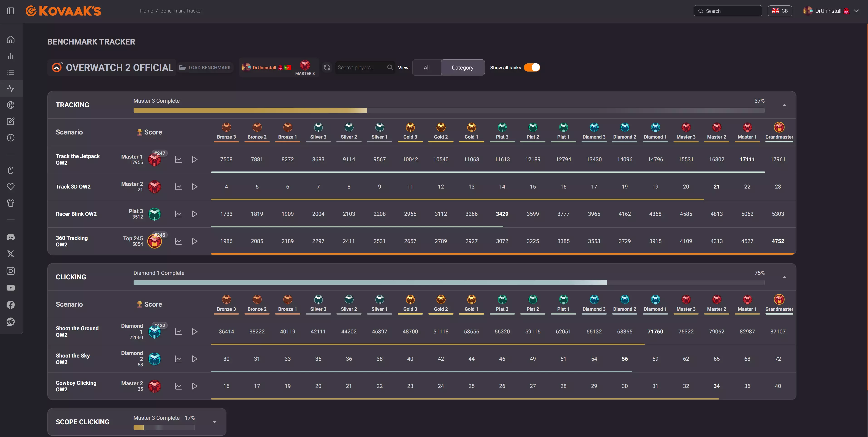Open score graph for Cowboy Clicking OW2

coord(178,386)
